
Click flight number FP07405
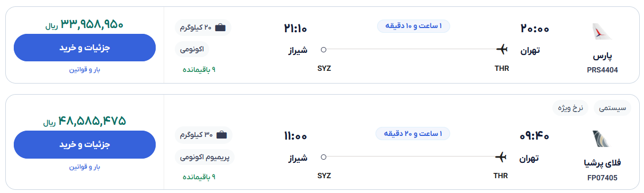coord(602,178)
